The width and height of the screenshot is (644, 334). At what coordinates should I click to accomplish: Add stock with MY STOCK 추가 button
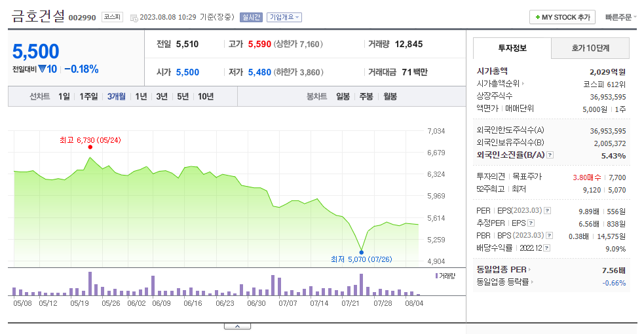(562, 17)
